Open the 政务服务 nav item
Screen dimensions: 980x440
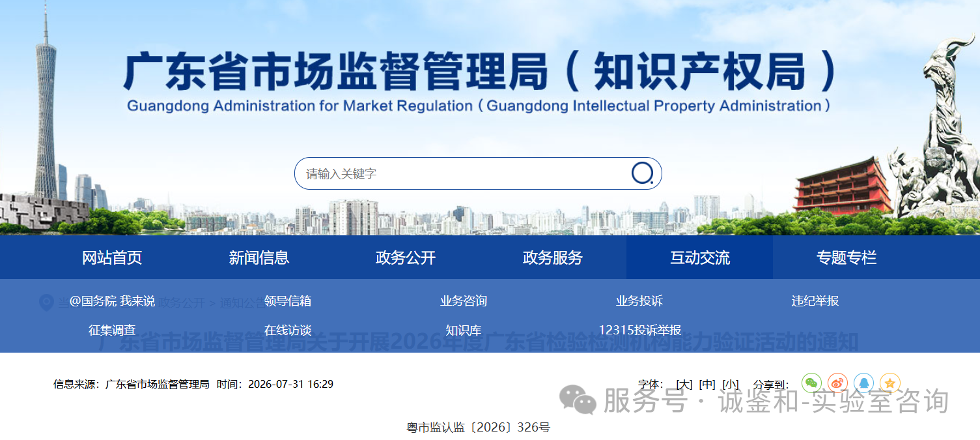[x=553, y=257]
